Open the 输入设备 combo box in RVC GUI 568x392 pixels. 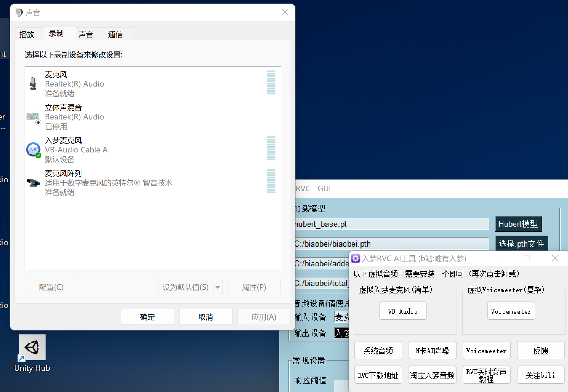[x=342, y=317]
